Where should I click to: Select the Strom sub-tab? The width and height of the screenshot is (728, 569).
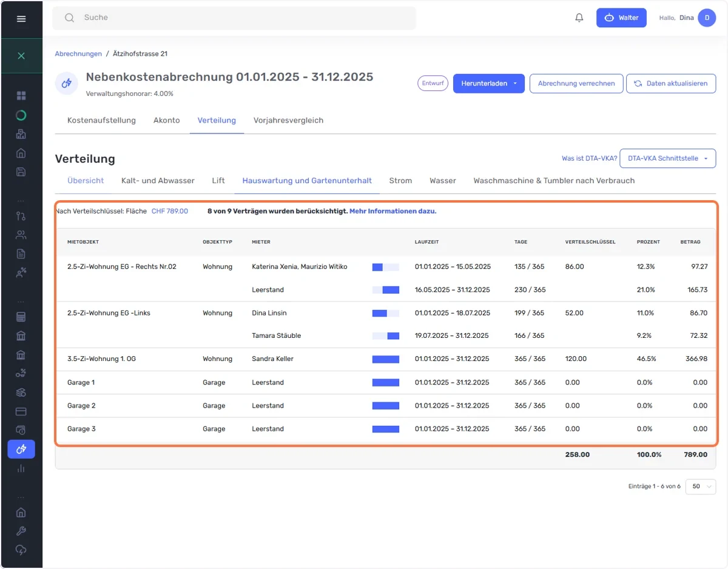(400, 181)
